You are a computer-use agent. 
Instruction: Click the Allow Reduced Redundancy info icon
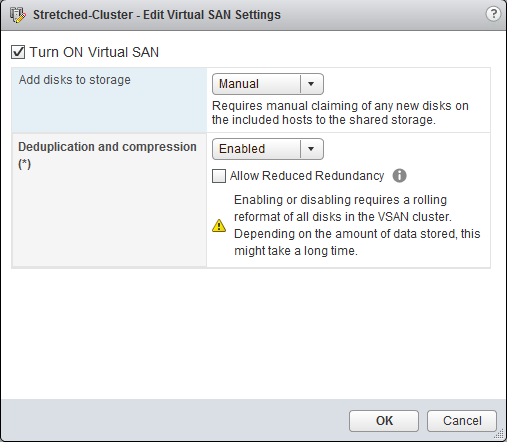[399, 175]
